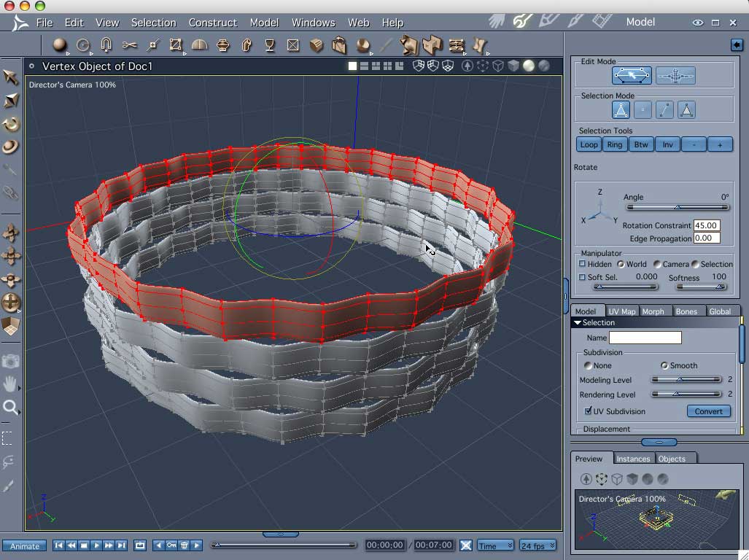Click the Rotation Constraint input field
The width and height of the screenshot is (749, 560).
click(707, 225)
